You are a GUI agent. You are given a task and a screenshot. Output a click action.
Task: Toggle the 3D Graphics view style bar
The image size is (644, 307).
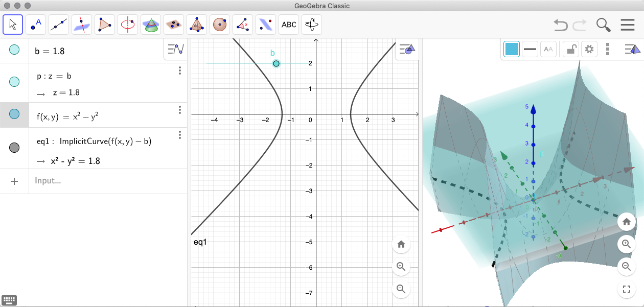tap(633, 49)
